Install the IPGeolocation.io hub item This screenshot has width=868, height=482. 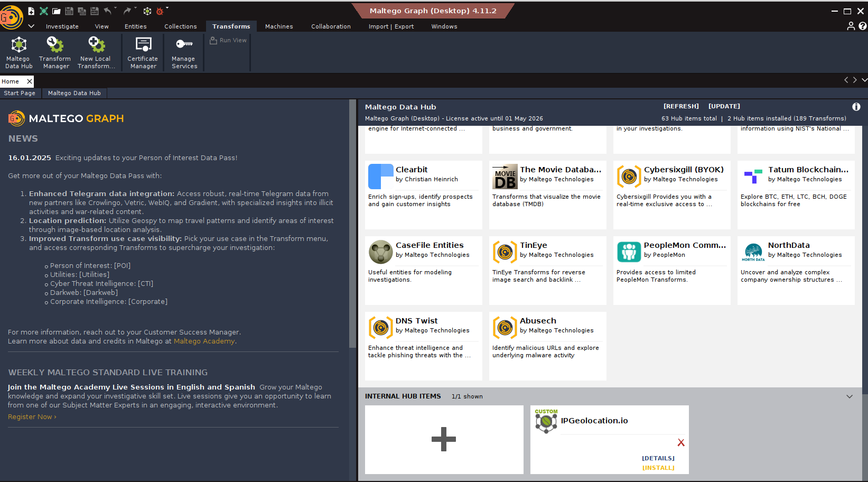(658, 468)
